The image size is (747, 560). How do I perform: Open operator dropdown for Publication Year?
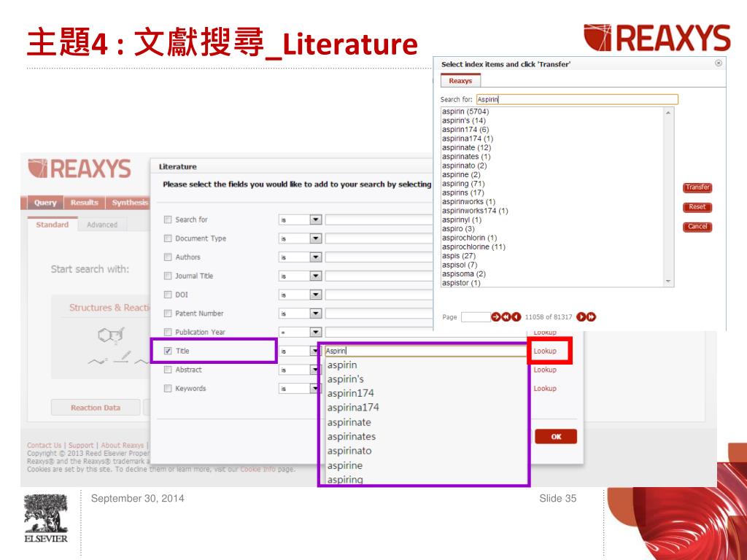(315, 332)
